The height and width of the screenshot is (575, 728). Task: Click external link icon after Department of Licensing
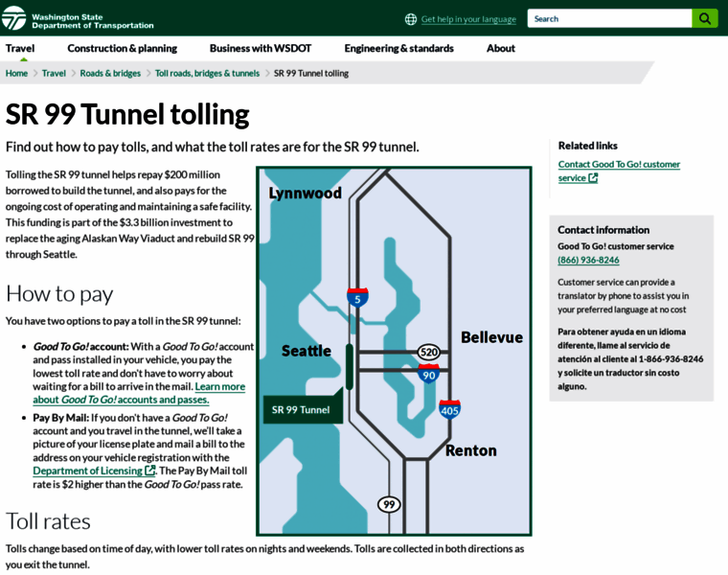pyautogui.click(x=150, y=471)
